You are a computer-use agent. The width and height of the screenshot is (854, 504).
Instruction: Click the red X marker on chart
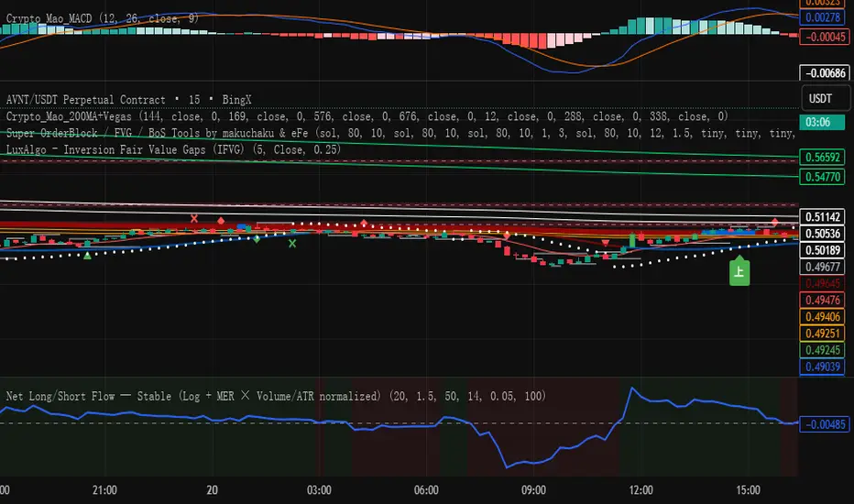coord(193,218)
